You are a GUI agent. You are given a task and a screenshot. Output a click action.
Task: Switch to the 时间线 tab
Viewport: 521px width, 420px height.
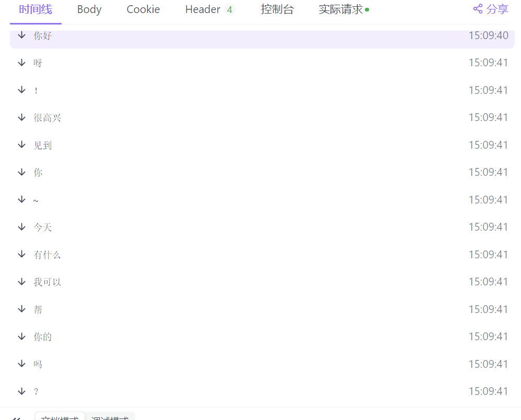tap(35, 9)
